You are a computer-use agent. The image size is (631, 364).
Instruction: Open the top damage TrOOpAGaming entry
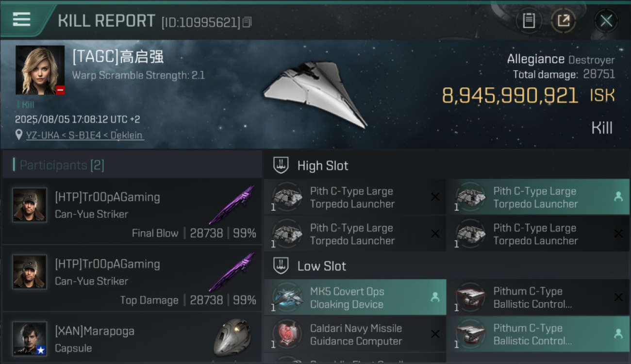point(132,279)
